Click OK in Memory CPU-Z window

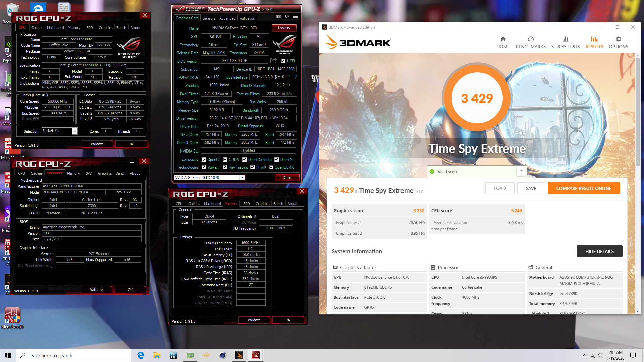coord(288,320)
